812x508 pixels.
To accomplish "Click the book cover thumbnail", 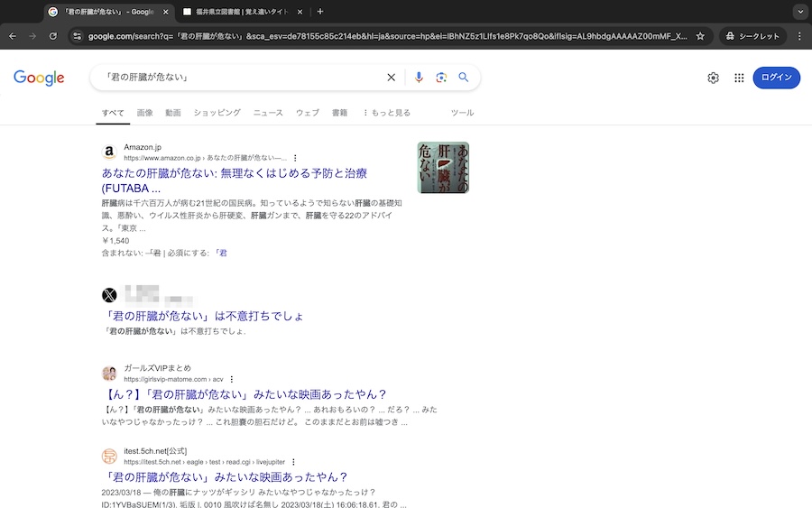I will tap(443, 168).
